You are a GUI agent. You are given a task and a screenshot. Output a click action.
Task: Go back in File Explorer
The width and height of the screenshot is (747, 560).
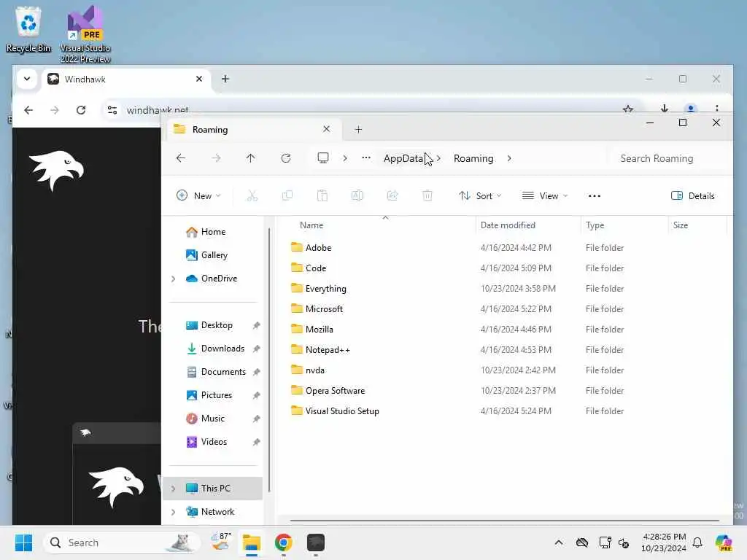pos(181,158)
